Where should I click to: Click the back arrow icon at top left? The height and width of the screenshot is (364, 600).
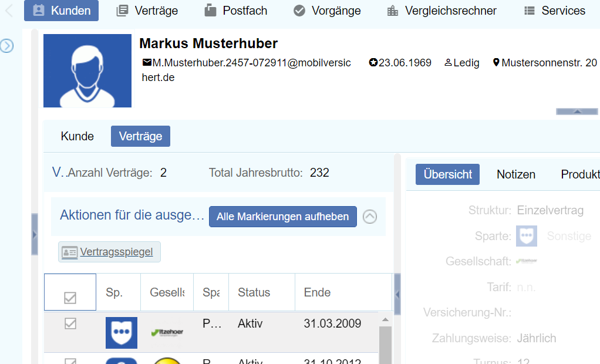pyautogui.click(x=9, y=11)
